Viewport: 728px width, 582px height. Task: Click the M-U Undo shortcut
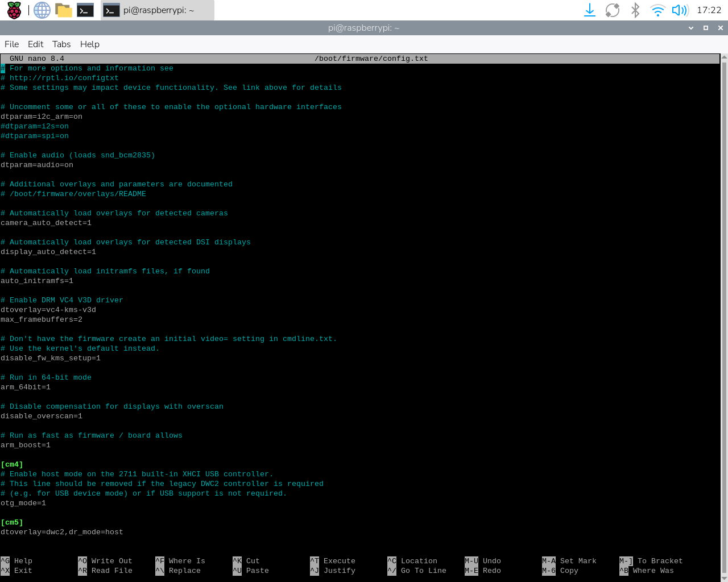click(483, 561)
